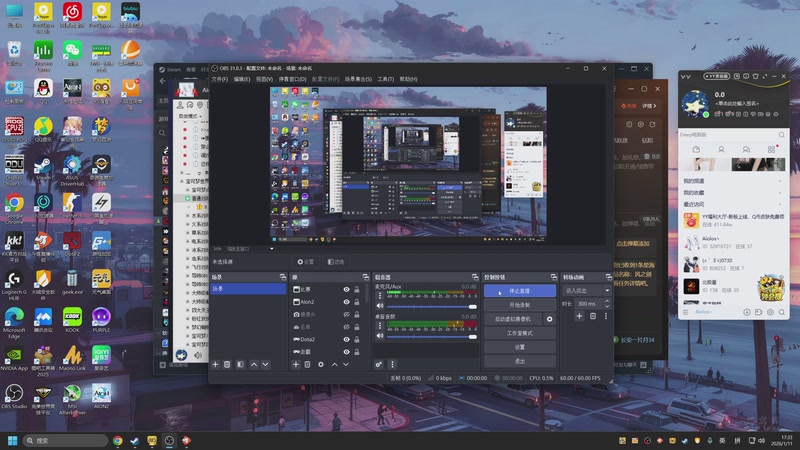Open Scene Collection(S) menu in OBS
This screenshot has height=450, width=800.
click(x=358, y=79)
